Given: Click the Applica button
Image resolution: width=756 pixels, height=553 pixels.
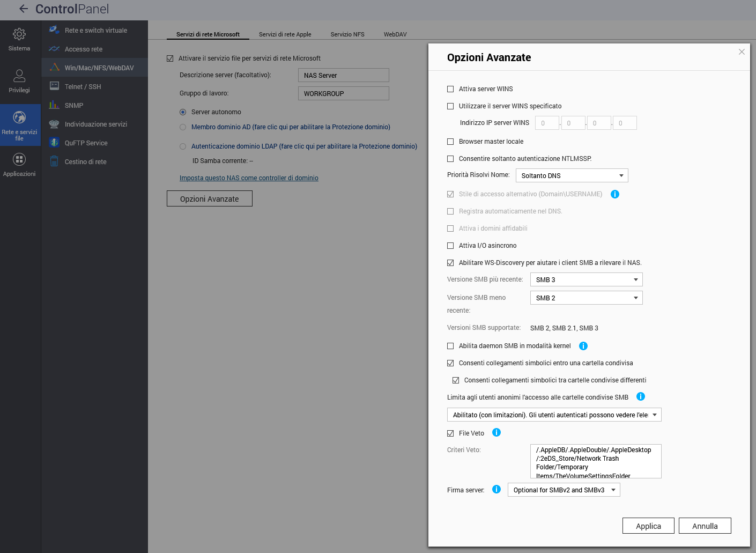Looking at the screenshot, I should 648,526.
